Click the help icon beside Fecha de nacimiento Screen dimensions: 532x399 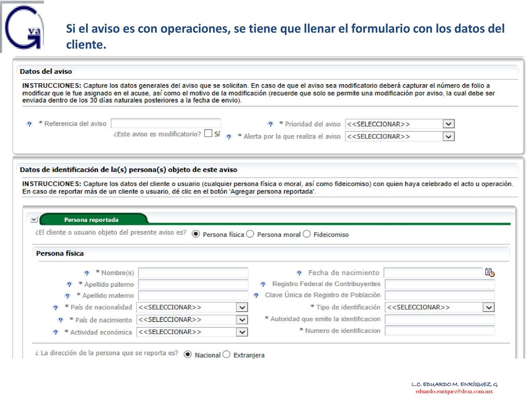point(299,273)
